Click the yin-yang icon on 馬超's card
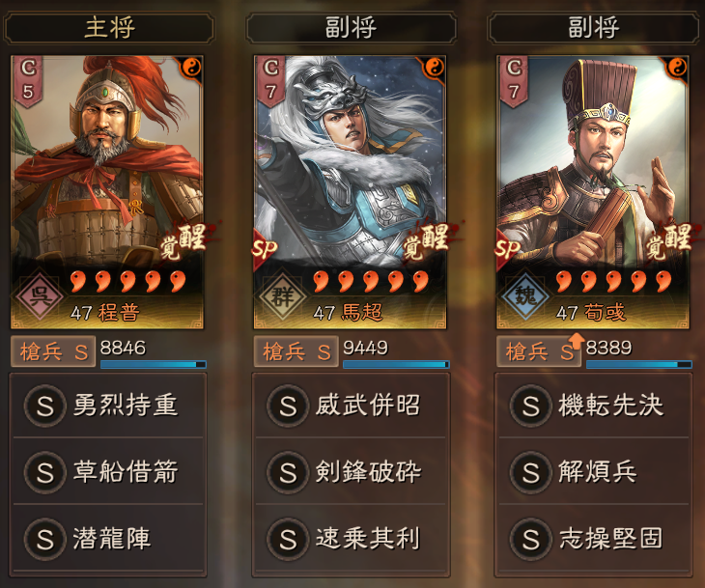Viewport: 705px width, 588px height. (434, 68)
